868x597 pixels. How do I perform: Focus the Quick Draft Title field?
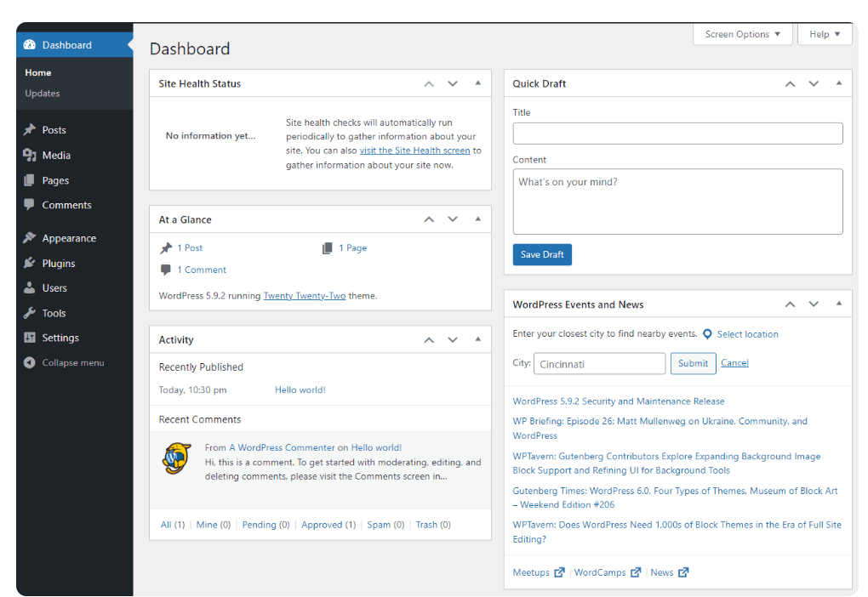click(x=677, y=134)
